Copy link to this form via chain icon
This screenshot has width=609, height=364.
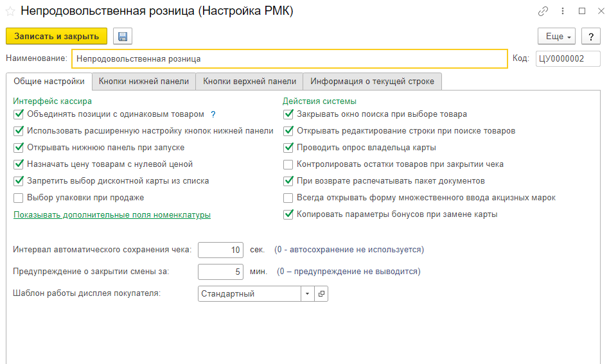543,12
